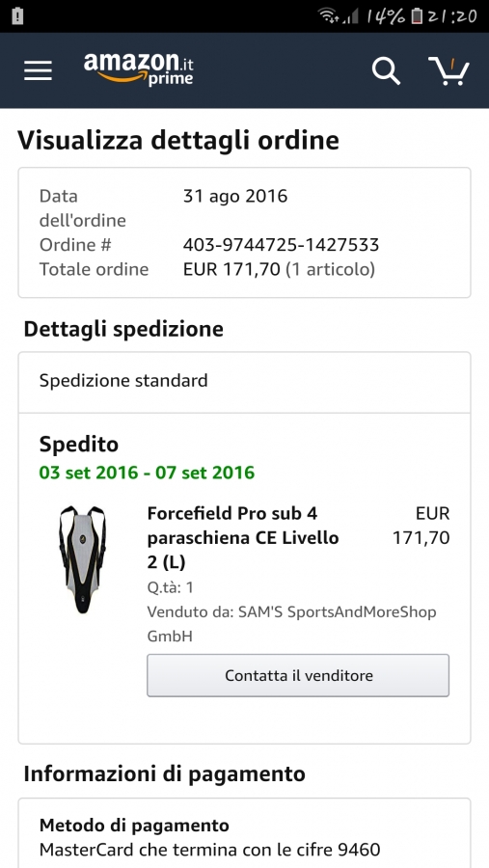Tap seller name SAM'S SportsAndMoreShop GmbH

point(292,624)
